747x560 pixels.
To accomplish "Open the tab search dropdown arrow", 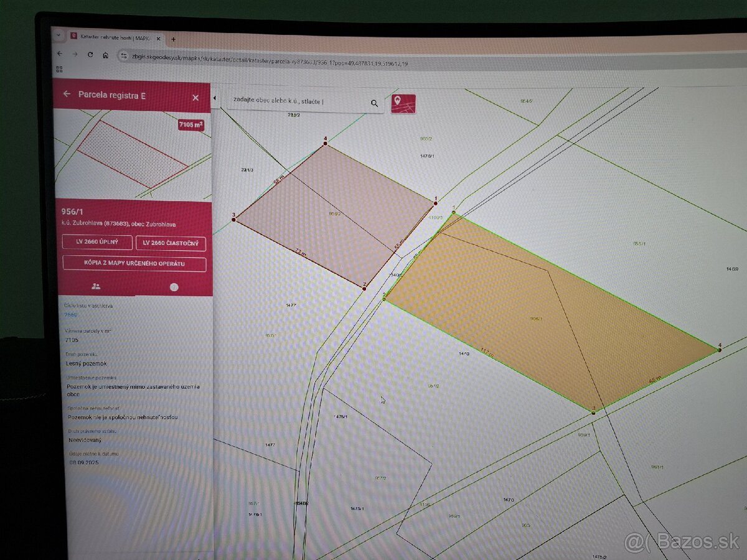I will click(59, 36).
